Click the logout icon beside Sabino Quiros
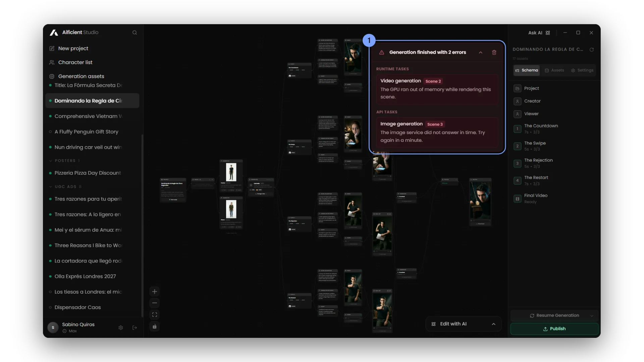 pos(135,328)
